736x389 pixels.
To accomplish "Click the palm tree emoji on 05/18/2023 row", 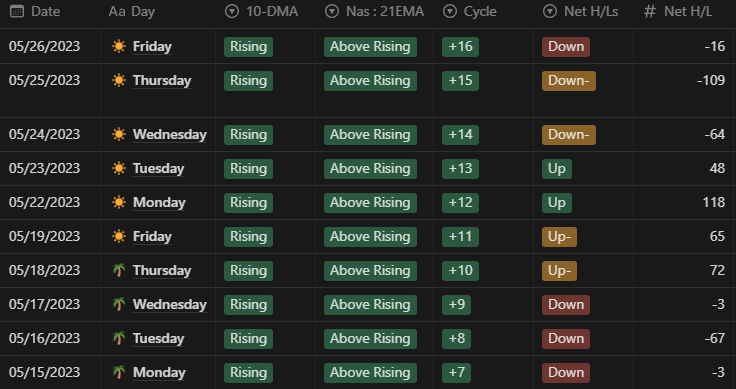I will click(119, 271).
